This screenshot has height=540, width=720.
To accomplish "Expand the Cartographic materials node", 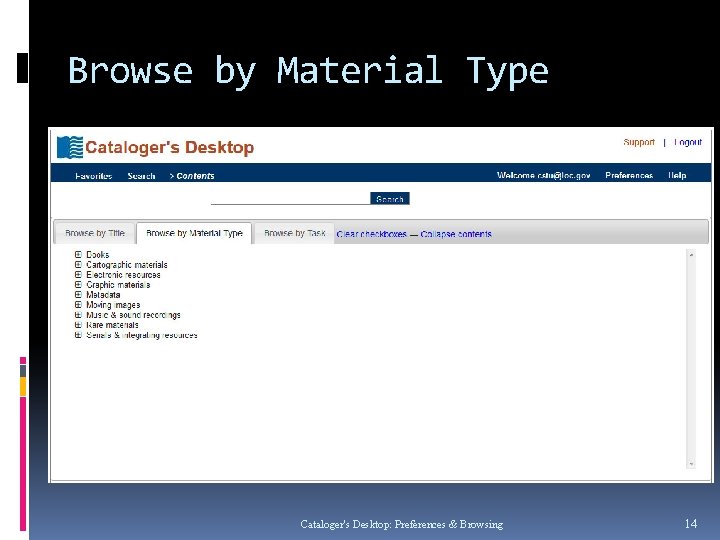I will point(78,264).
